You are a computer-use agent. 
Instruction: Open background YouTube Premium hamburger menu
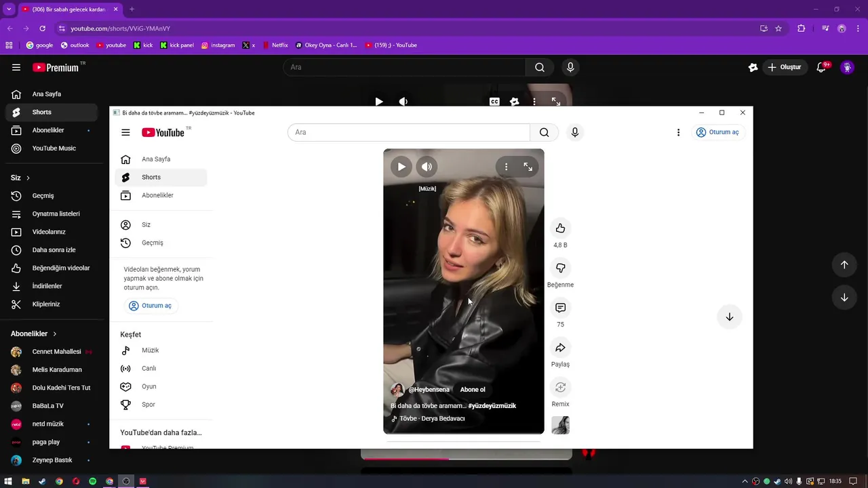[16, 67]
